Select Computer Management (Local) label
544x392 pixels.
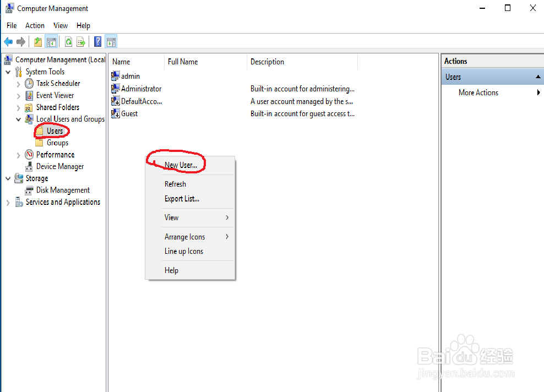[x=61, y=59]
